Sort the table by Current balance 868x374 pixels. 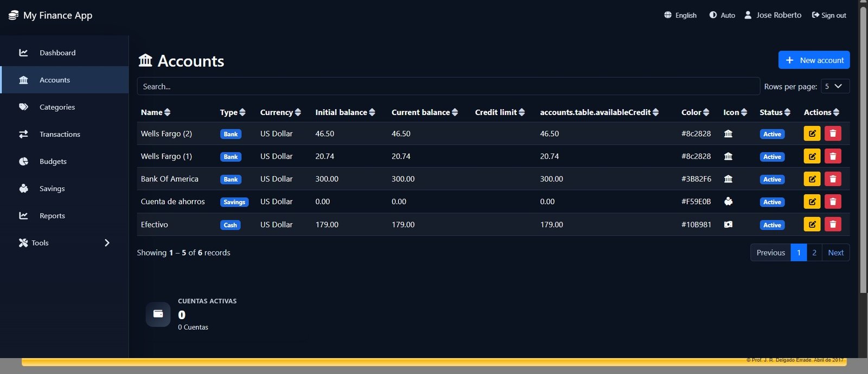coord(425,112)
